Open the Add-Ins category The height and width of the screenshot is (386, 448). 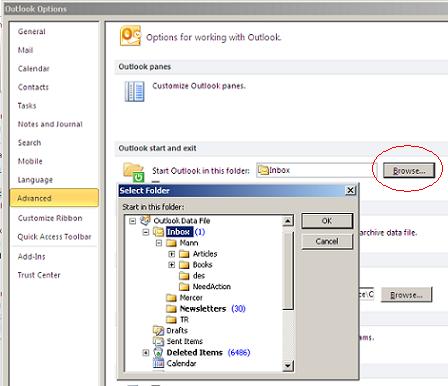click(32, 257)
